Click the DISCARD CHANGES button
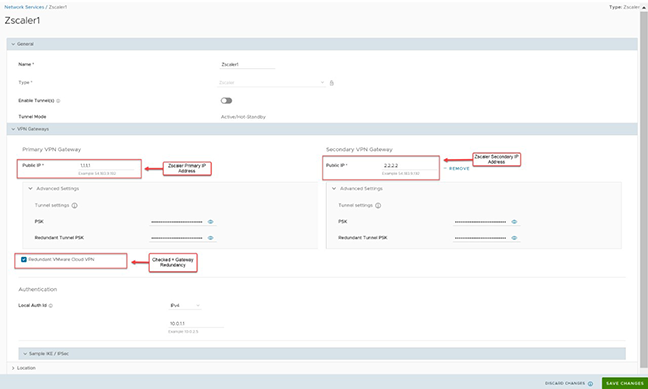The height and width of the screenshot is (389, 648). pos(565,384)
